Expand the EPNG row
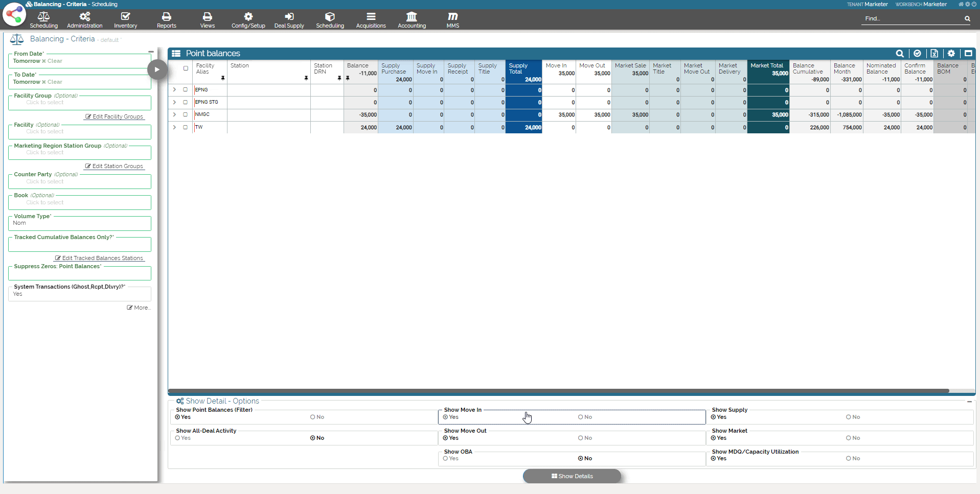Viewport: 980px width, 494px height. [x=174, y=90]
